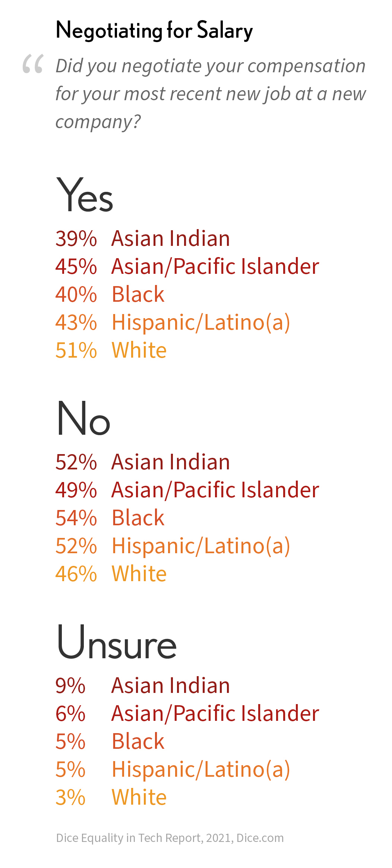Click 43% Hispanic/Latino(a) under Yes
This screenshot has height=868, width=392.
(173, 323)
